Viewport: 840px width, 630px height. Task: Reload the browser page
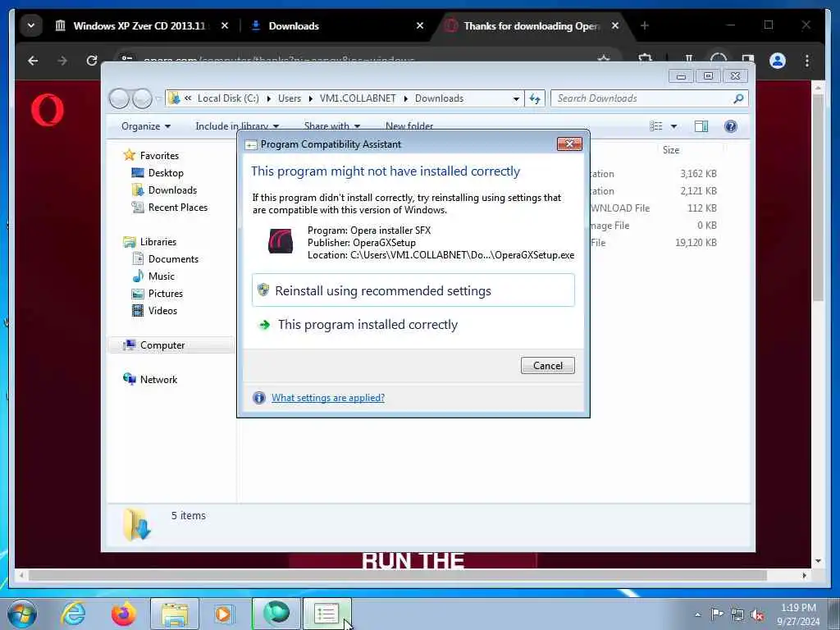(92, 61)
